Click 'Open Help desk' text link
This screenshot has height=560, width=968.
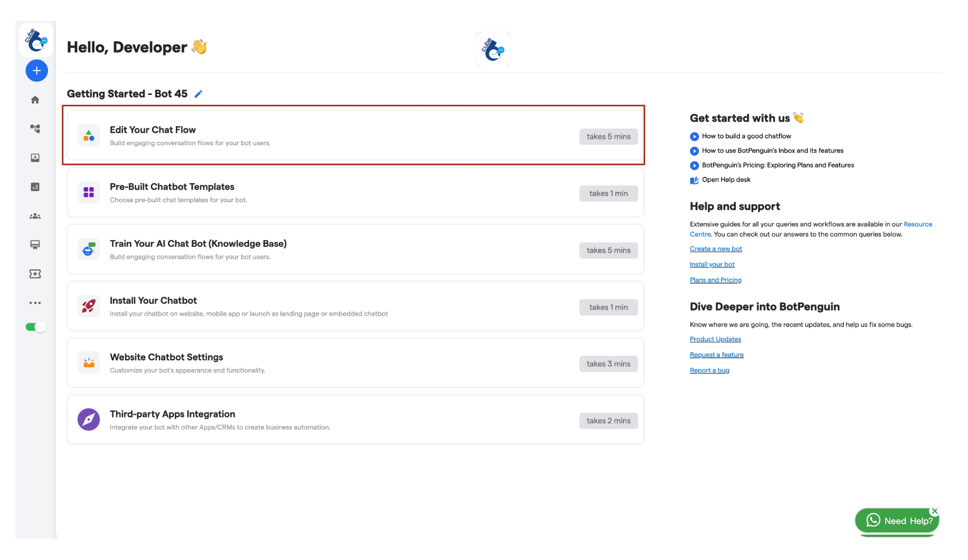click(726, 180)
